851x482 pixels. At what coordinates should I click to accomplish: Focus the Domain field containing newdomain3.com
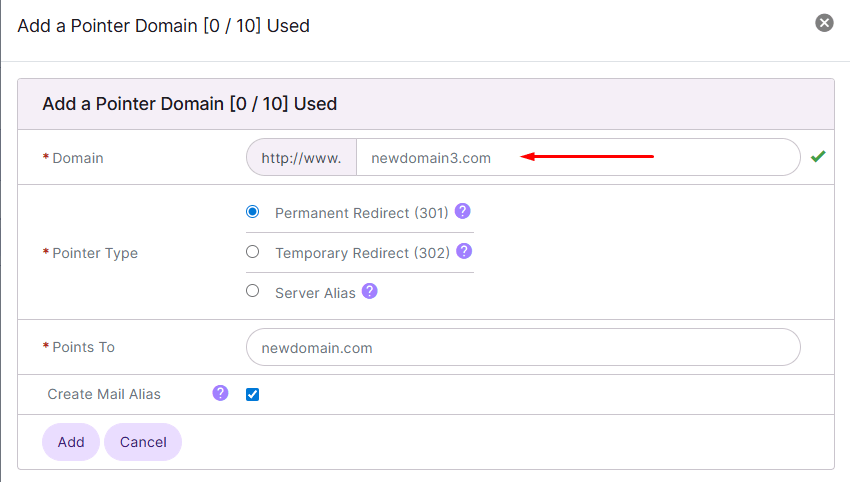(578, 157)
